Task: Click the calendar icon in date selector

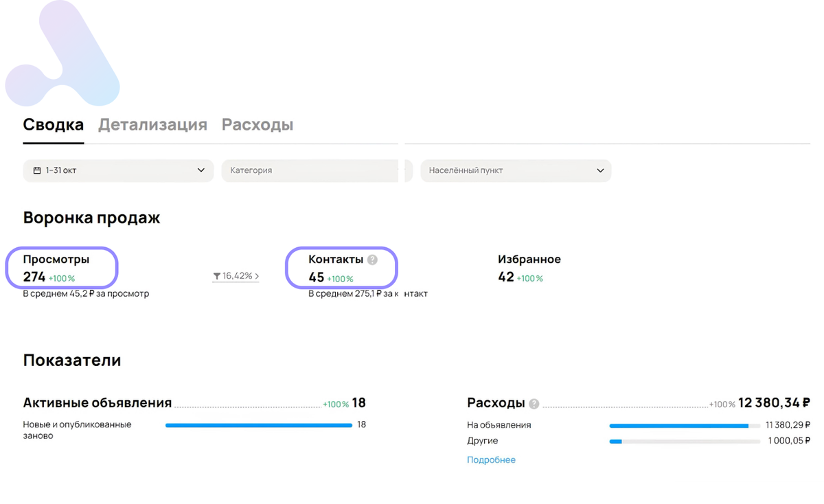Action: click(x=37, y=170)
